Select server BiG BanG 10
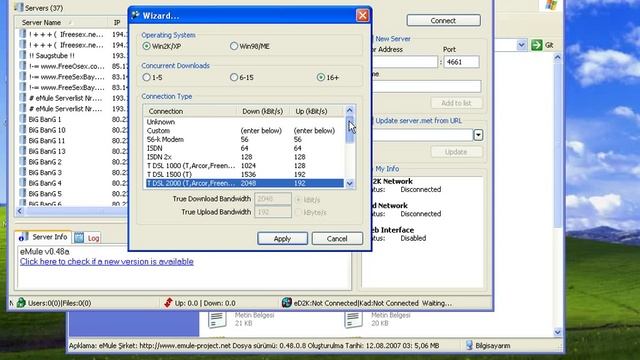The width and height of the screenshot is (640, 360). pyautogui.click(x=72, y=130)
